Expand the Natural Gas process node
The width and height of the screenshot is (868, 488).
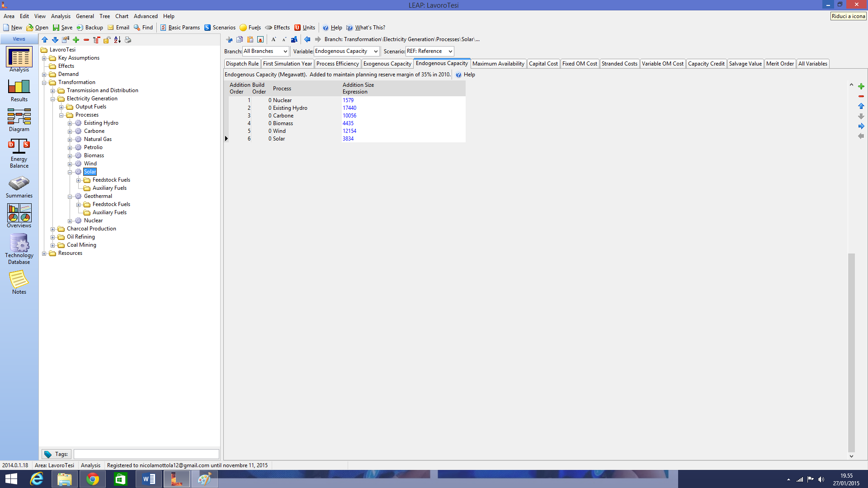click(70, 140)
